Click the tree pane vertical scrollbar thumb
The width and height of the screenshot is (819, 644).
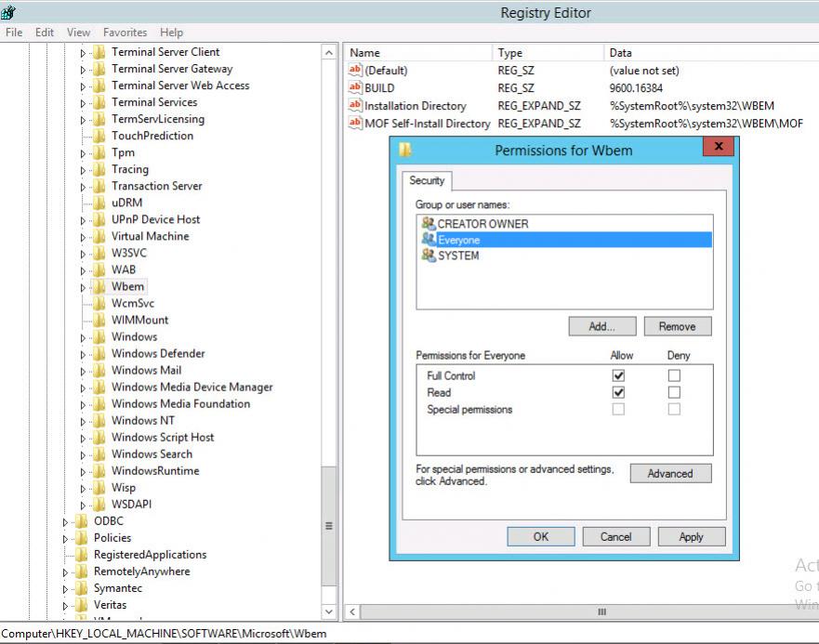(328, 526)
